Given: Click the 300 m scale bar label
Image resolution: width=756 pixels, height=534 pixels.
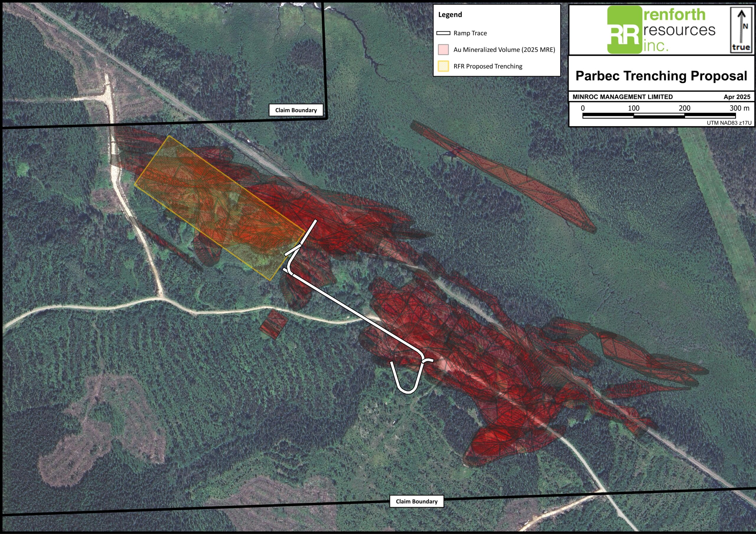Looking at the screenshot, I should [739, 108].
